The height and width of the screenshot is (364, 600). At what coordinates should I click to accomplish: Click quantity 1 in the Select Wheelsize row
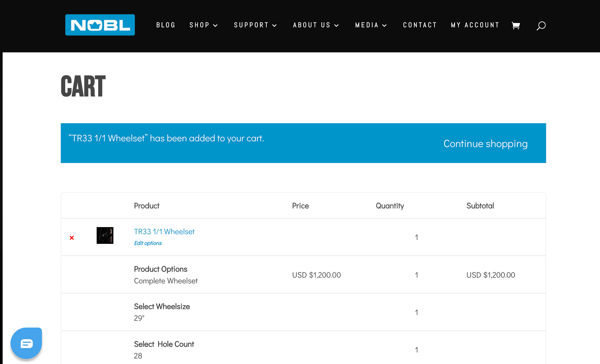(416, 312)
